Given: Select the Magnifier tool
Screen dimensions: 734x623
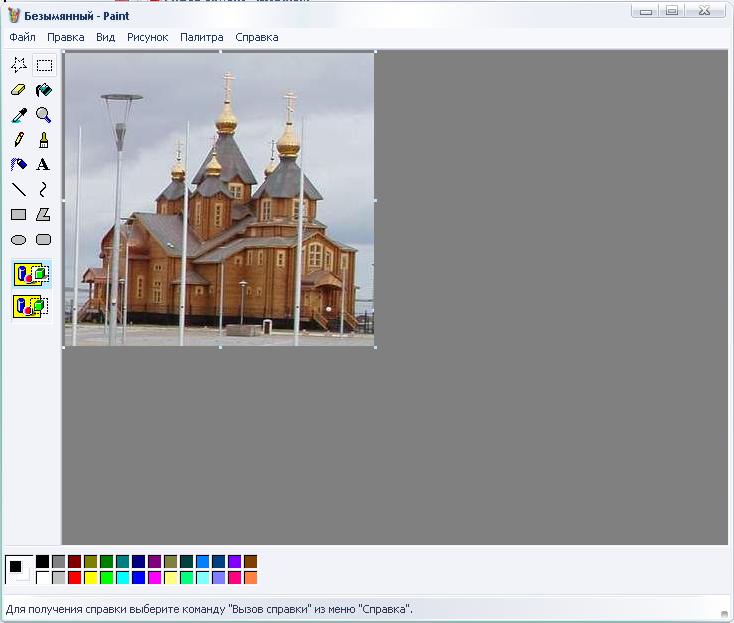Looking at the screenshot, I should (x=44, y=116).
